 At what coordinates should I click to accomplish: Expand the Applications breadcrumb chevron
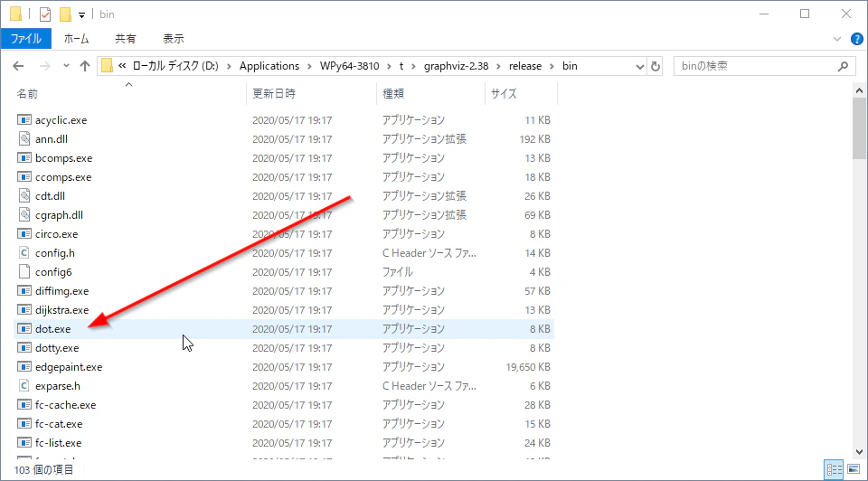(x=309, y=66)
